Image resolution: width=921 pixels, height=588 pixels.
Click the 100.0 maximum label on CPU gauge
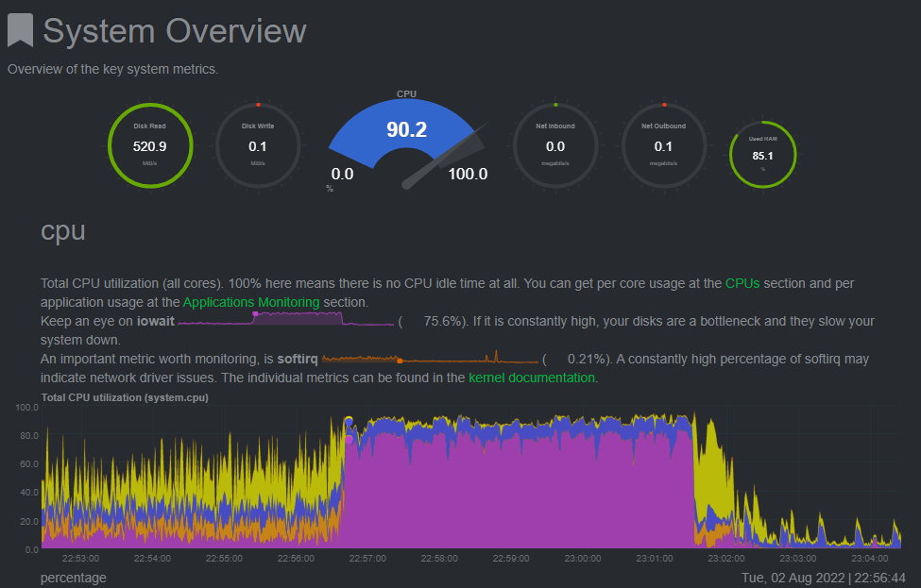point(468,174)
